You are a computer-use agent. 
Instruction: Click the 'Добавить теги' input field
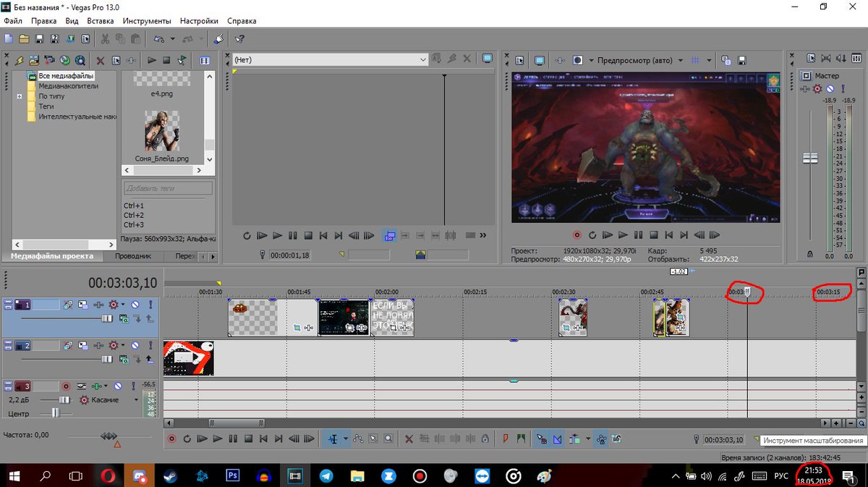(x=168, y=188)
